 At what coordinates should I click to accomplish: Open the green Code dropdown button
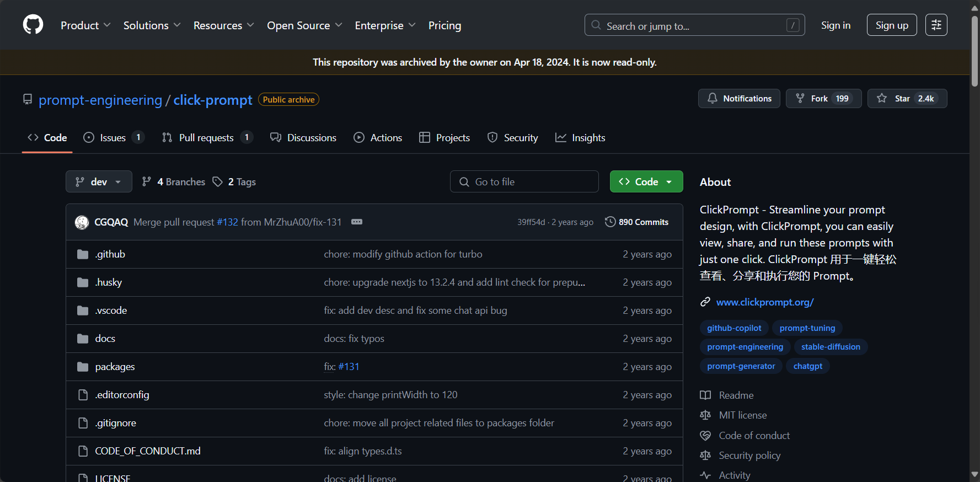(x=646, y=181)
